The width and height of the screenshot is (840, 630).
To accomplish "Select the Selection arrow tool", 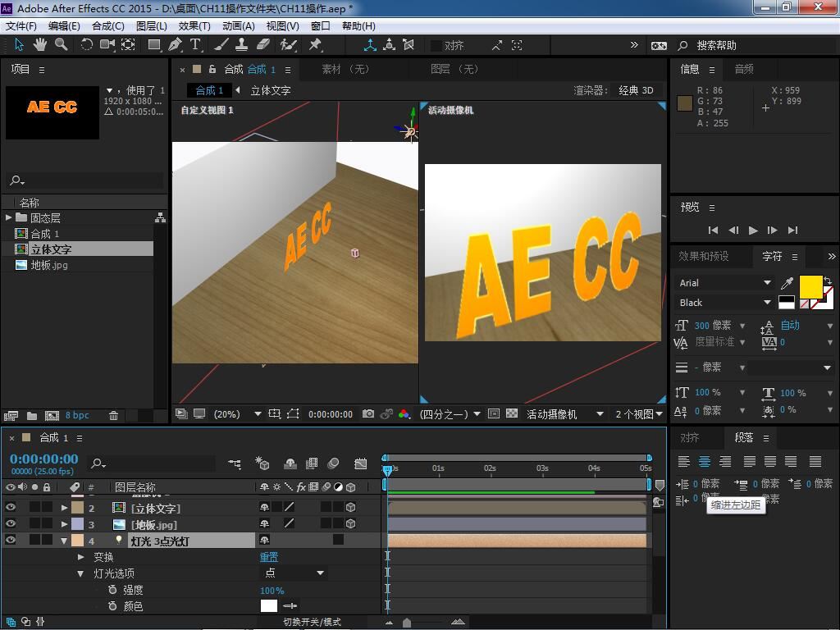I will pos(20,45).
